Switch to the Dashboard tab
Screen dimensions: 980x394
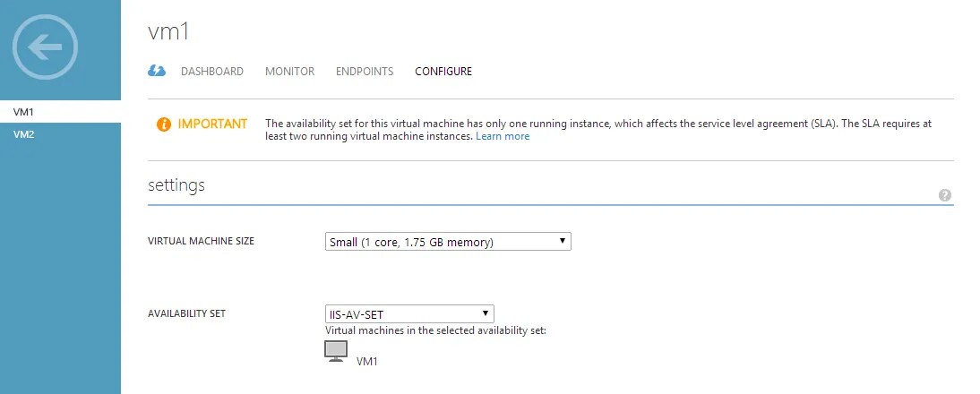point(212,71)
